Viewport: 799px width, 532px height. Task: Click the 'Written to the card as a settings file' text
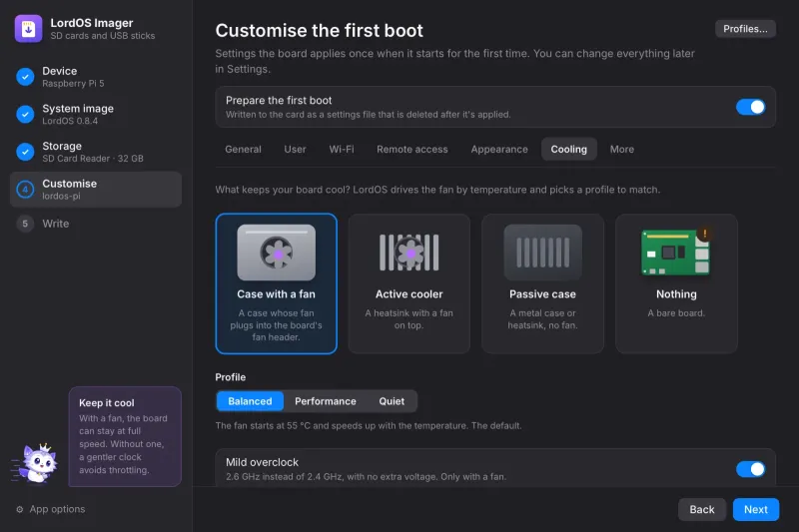coord(368,115)
